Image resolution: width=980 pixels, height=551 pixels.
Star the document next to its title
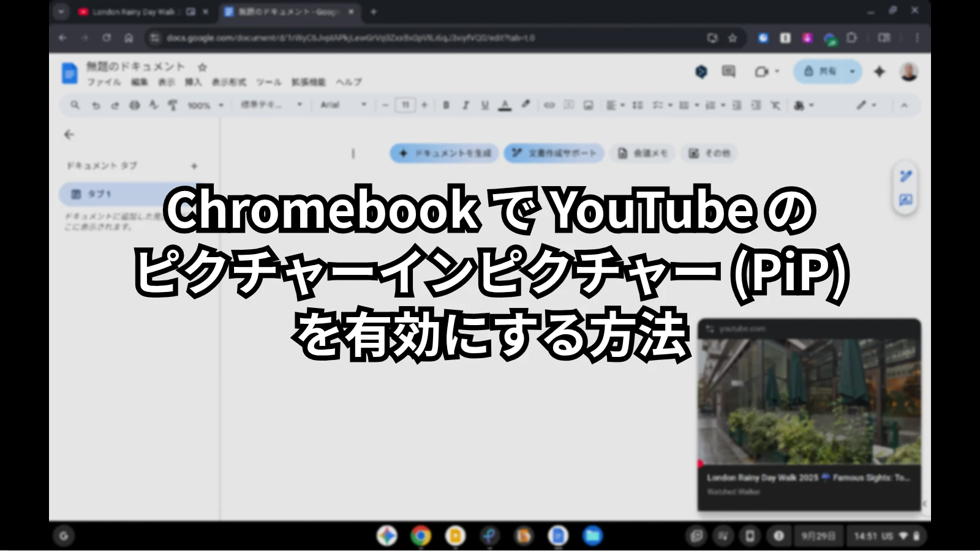tap(202, 67)
